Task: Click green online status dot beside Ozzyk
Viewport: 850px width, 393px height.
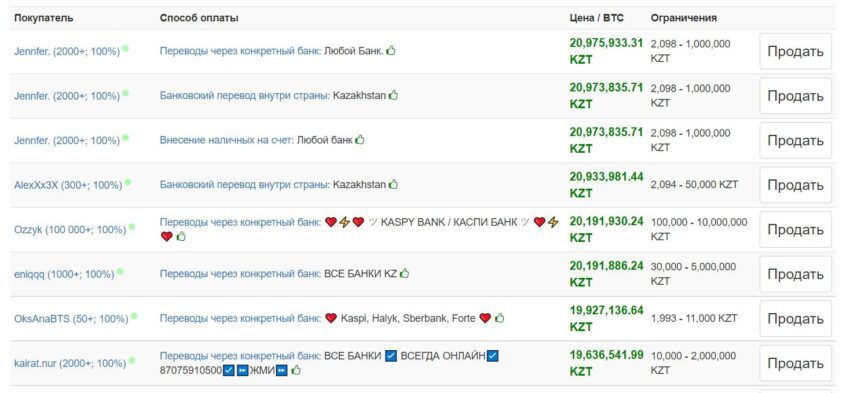Action: (x=132, y=227)
